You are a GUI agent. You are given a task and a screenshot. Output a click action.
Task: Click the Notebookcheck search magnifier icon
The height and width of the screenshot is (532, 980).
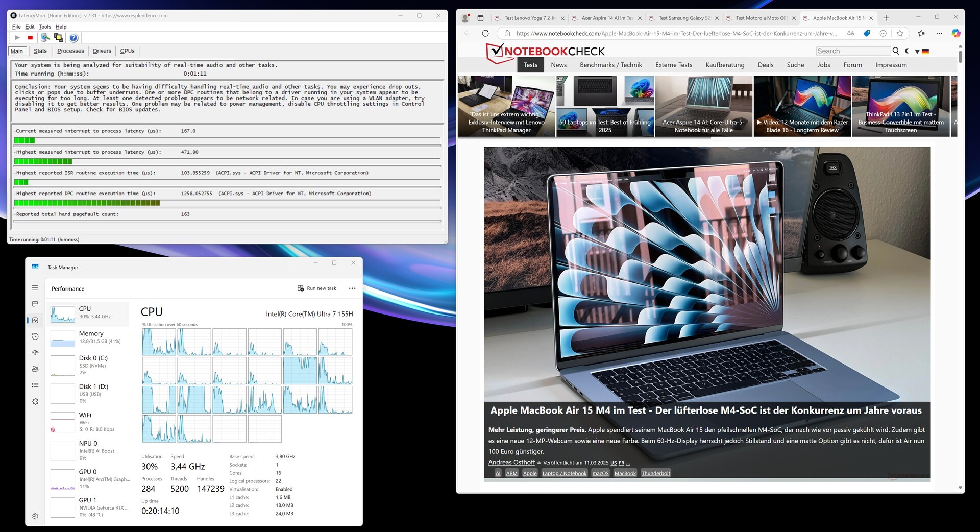[x=895, y=51]
